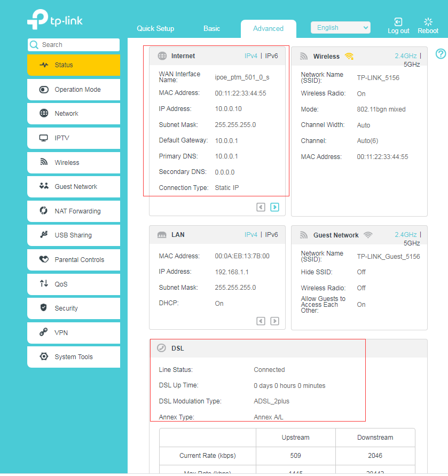Click the grey Wi-Fi icon beside Guest Network
448x476 pixels.
pyautogui.click(x=368, y=235)
